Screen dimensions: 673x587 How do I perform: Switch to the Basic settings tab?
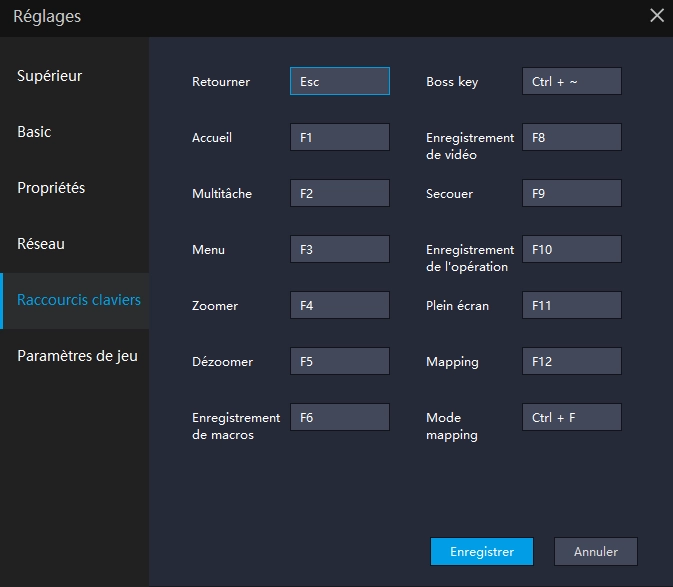(34, 132)
